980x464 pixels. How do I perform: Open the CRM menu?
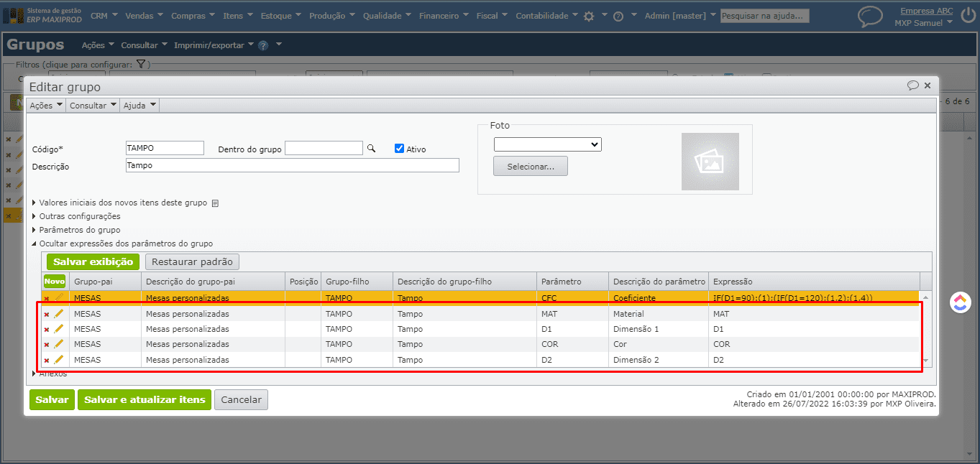106,16
